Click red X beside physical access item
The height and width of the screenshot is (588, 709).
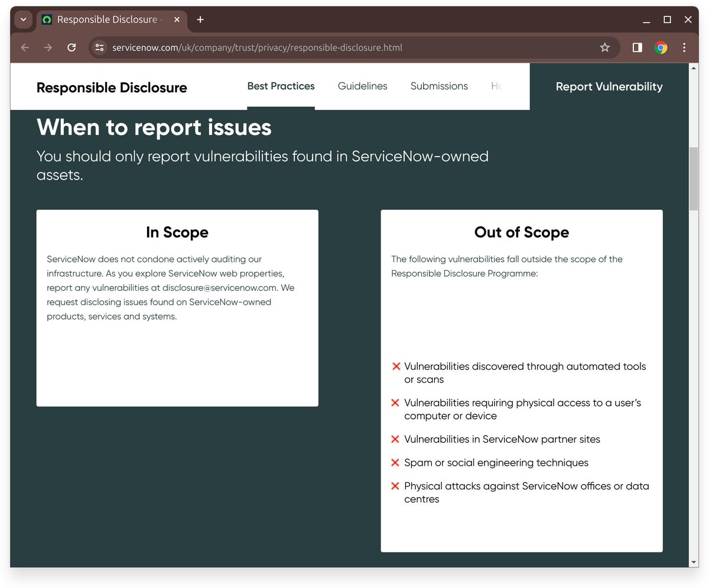tap(396, 403)
